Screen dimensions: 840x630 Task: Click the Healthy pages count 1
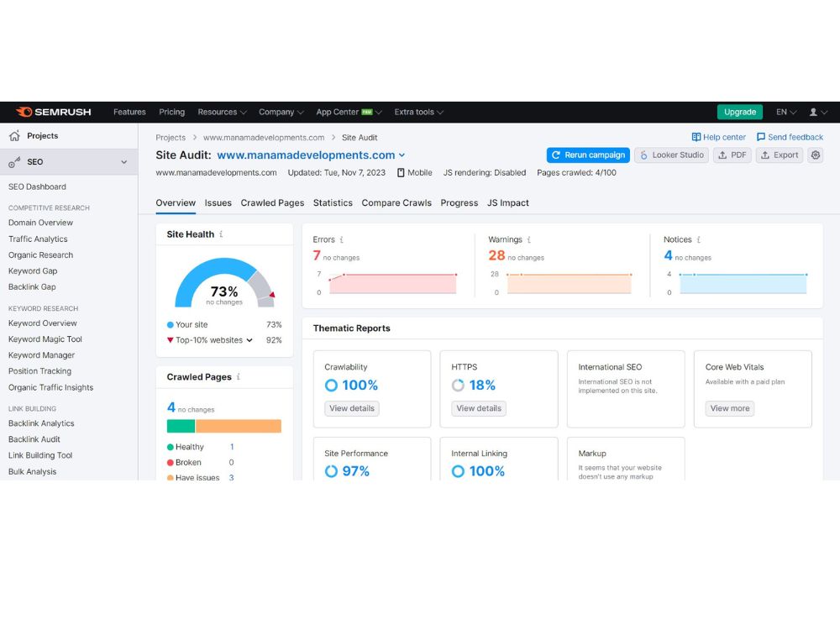[x=232, y=447]
